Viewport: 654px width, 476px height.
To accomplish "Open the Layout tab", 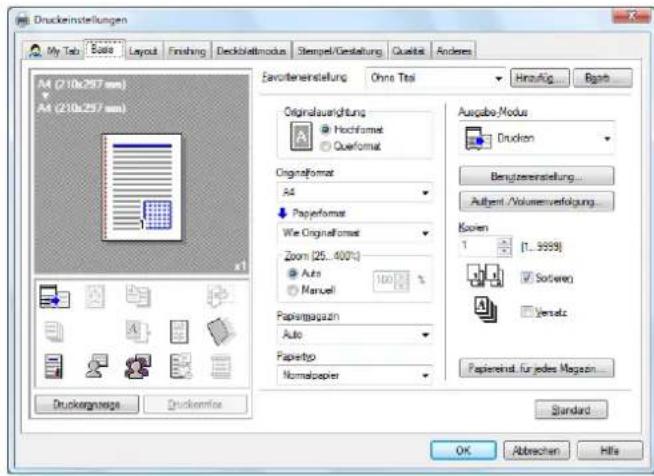I will click(143, 51).
